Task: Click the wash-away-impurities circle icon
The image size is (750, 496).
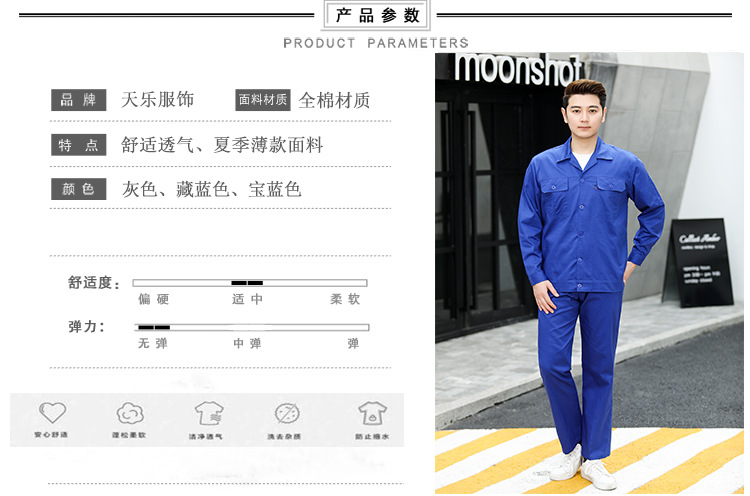Action: 287,413
